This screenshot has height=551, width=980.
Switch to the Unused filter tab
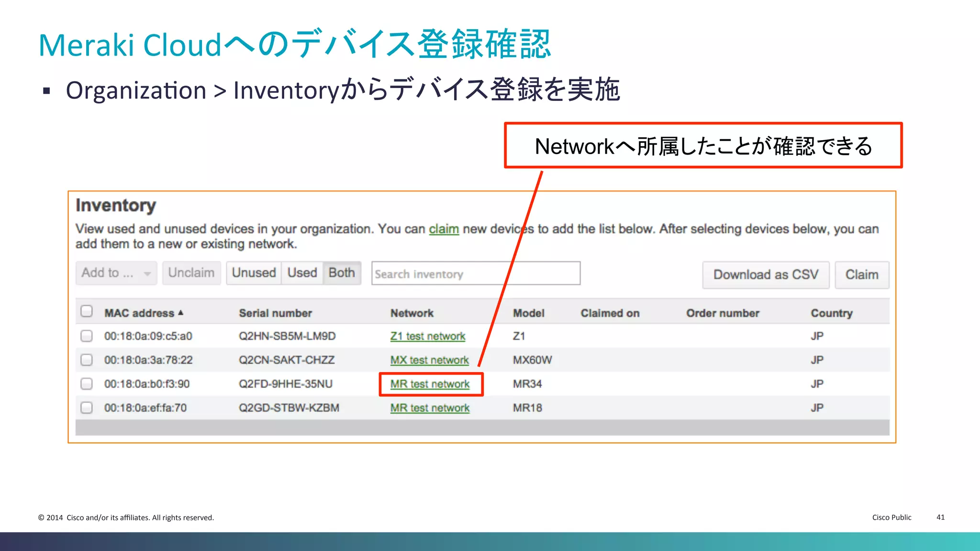[x=254, y=273]
